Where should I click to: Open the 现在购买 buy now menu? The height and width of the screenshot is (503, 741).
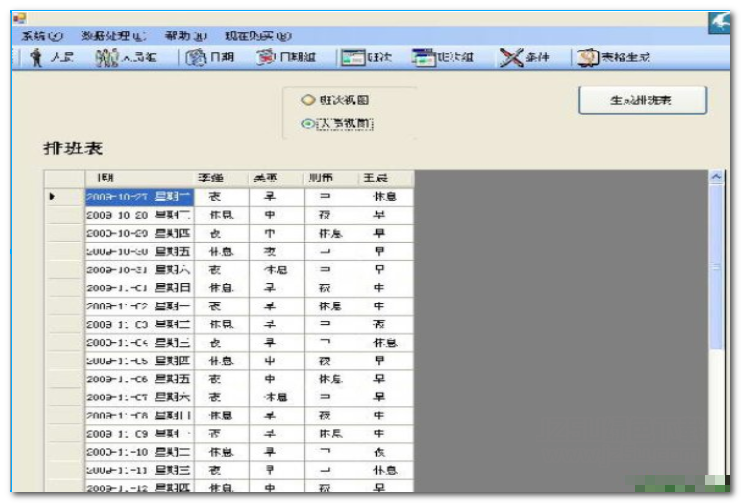click(258, 36)
